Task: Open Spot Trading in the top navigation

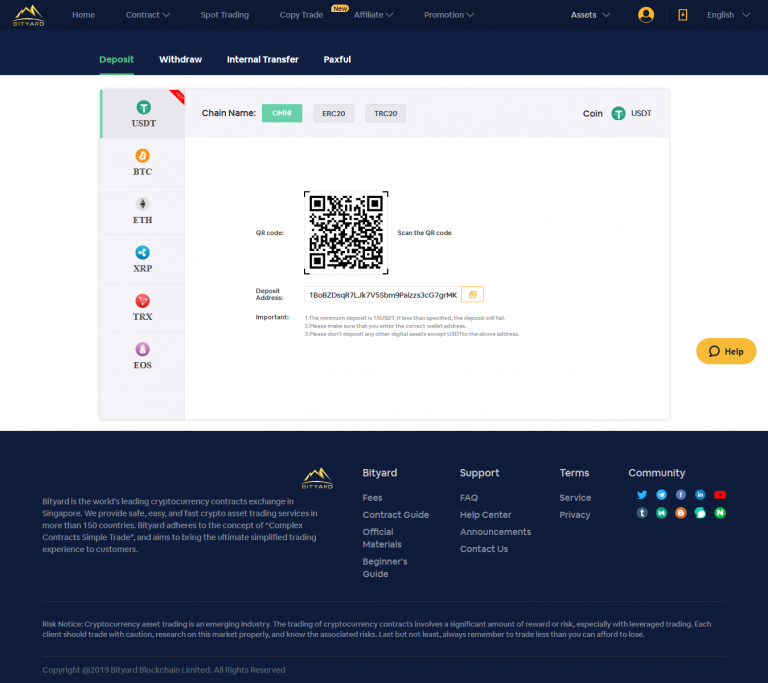Action: [225, 15]
